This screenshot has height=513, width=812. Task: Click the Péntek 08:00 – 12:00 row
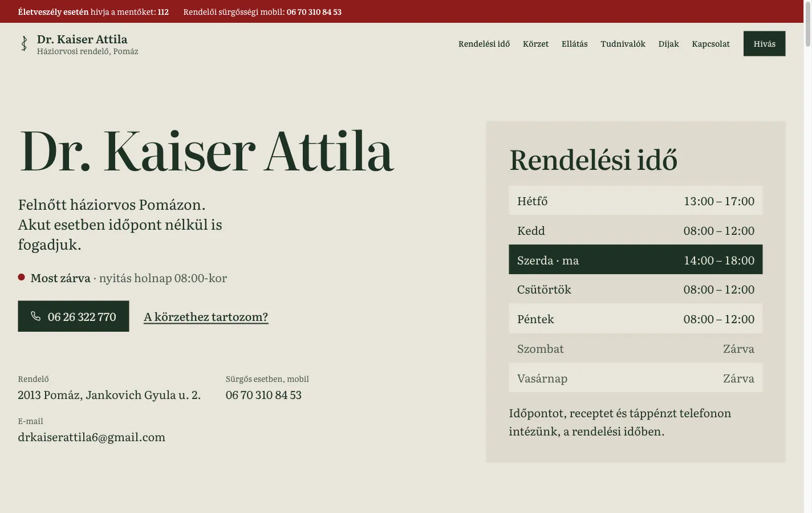pyautogui.click(x=635, y=319)
